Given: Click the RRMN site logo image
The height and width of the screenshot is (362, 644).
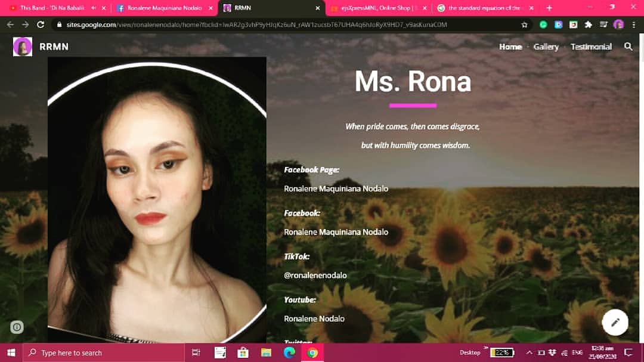Looking at the screenshot, I should [23, 47].
